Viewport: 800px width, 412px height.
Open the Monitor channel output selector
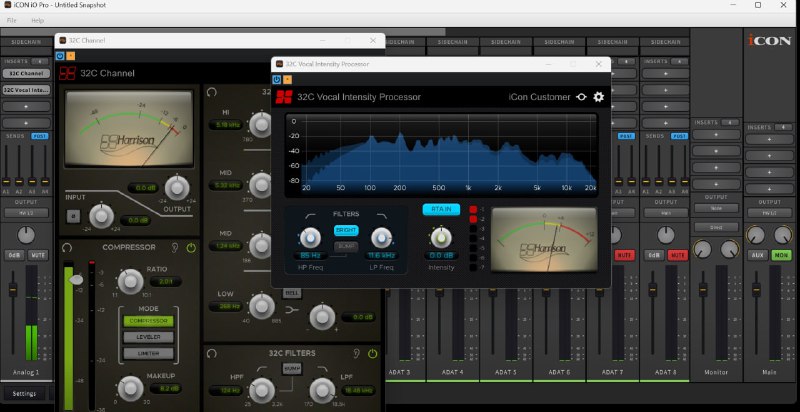tap(716, 208)
